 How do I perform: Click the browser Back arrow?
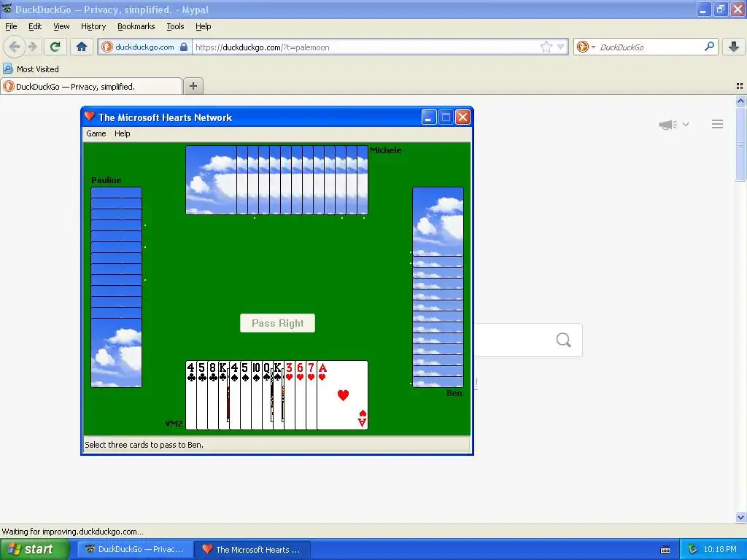point(15,47)
